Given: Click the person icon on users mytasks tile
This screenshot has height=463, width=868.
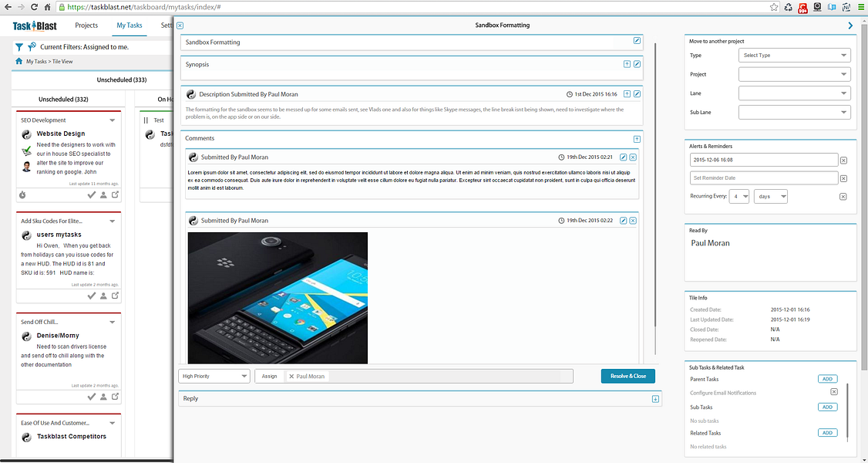Looking at the screenshot, I should [x=103, y=296].
